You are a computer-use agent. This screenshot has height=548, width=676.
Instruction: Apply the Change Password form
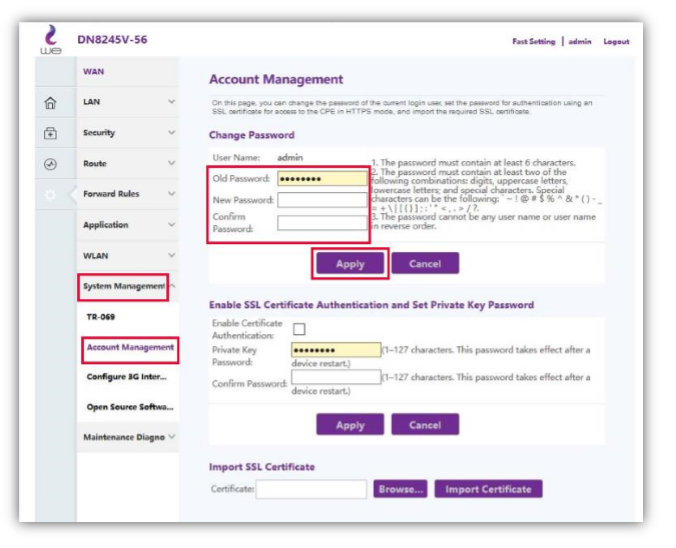click(x=350, y=263)
